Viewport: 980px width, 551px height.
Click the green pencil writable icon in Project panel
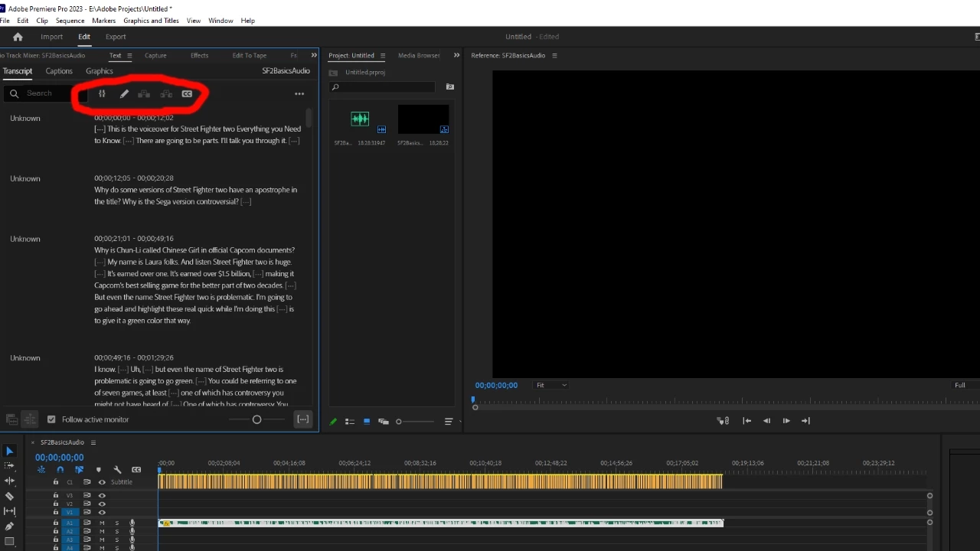[x=333, y=422]
